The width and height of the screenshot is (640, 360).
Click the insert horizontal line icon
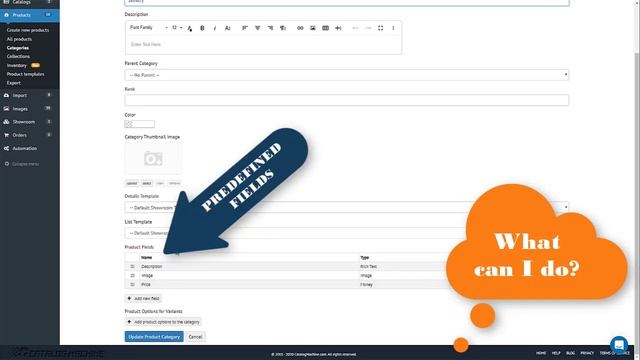338,28
